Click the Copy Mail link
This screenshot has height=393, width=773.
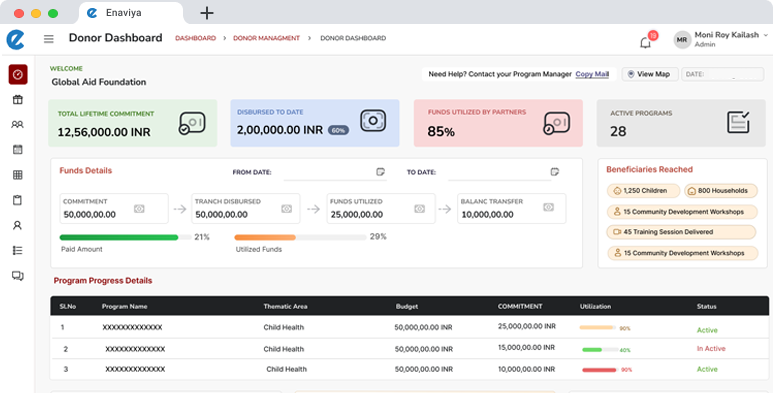click(x=592, y=74)
